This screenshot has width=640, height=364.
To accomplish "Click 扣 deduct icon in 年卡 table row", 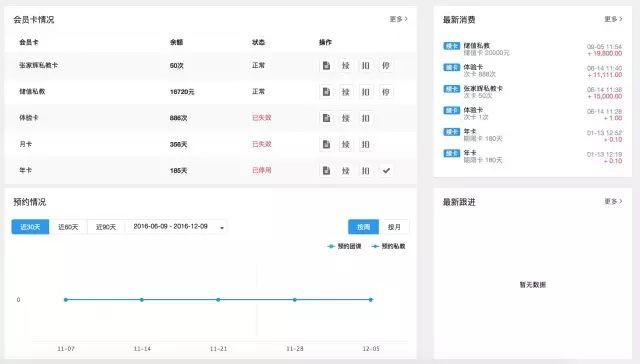I will [x=366, y=170].
